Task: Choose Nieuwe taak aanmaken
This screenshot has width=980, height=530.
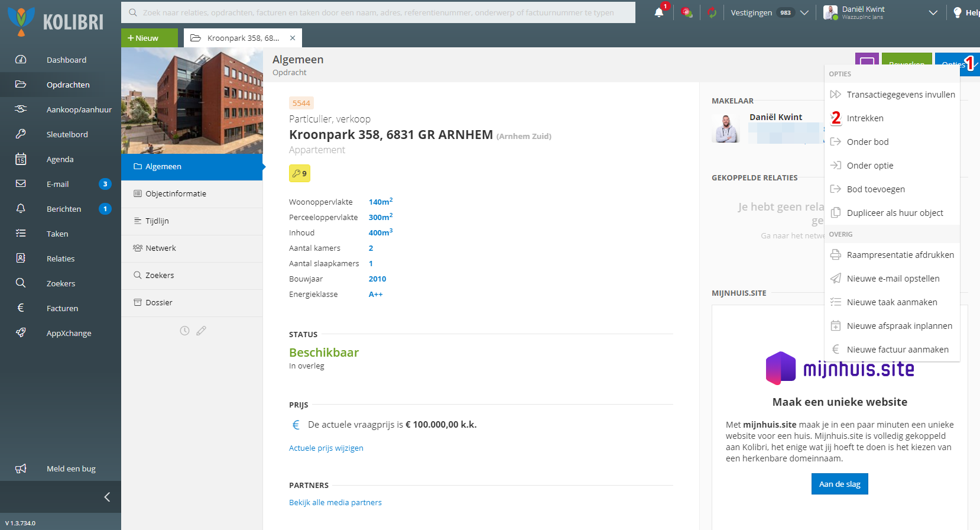Action: coord(893,302)
